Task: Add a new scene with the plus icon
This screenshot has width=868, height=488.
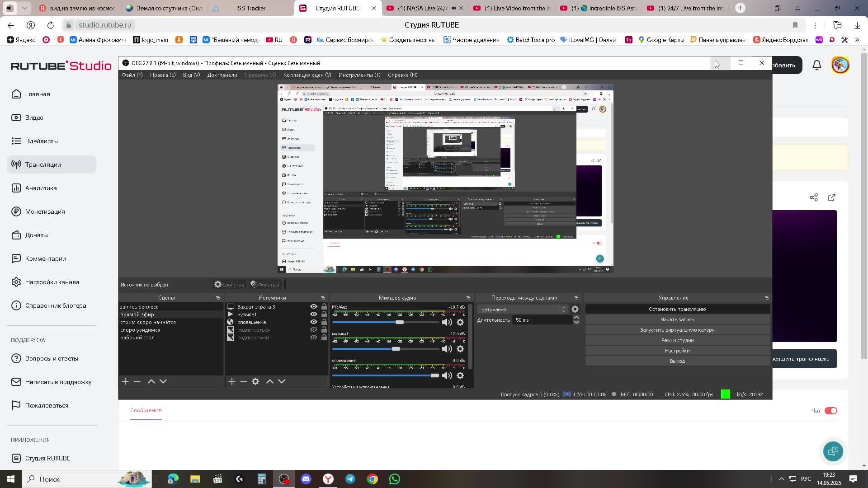Action: 125,381
